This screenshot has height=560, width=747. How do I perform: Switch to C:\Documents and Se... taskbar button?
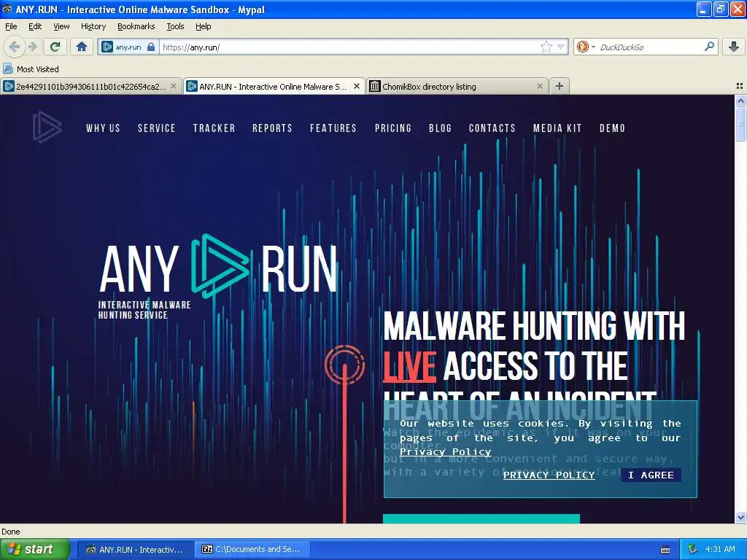click(252, 549)
